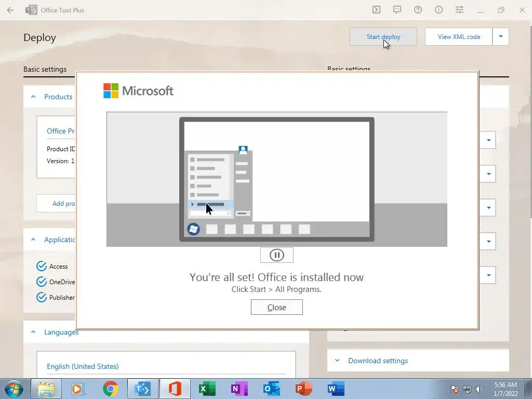Click the Microsoft logo in dialog

click(x=138, y=90)
